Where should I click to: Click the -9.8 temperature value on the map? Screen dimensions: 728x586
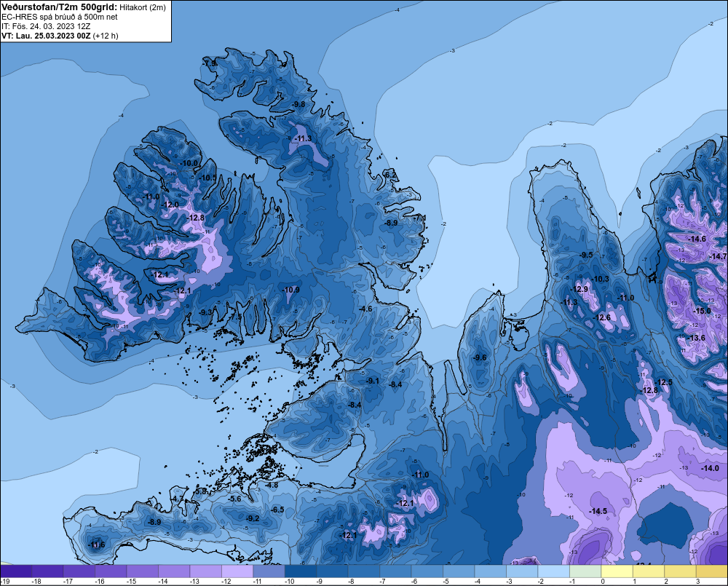pyautogui.click(x=299, y=105)
